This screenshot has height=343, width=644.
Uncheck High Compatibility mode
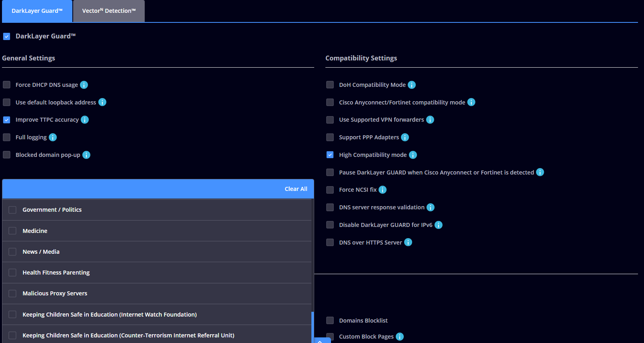(330, 155)
